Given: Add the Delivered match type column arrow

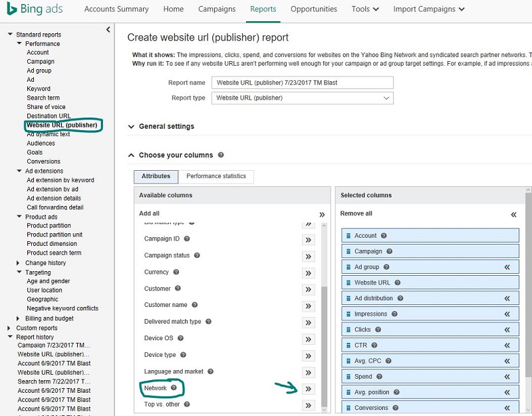Looking at the screenshot, I should click(x=308, y=323).
